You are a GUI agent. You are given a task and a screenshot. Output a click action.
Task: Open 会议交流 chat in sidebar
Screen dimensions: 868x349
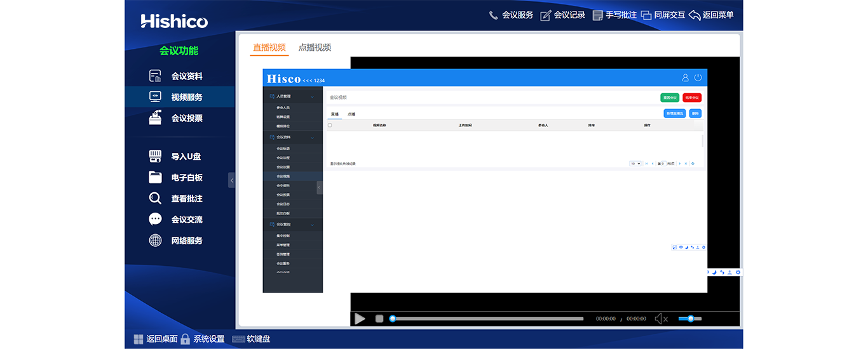pyautogui.click(x=176, y=220)
